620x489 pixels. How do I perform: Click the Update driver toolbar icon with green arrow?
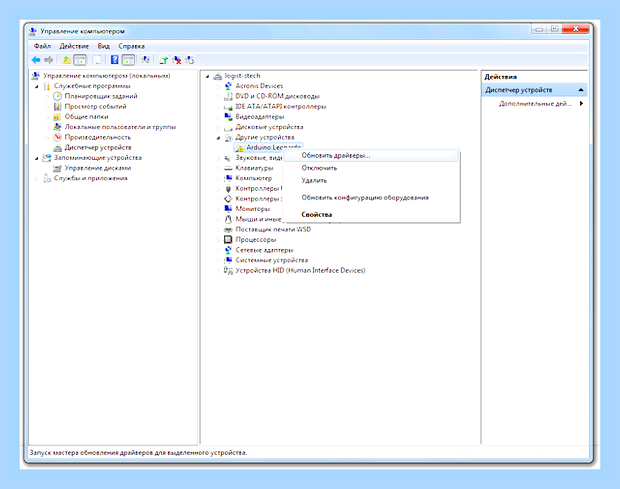pos(163,60)
